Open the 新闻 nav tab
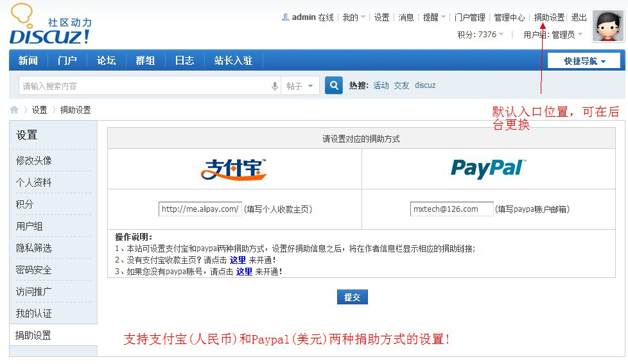The image size is (628, 364). pyautogui.click(x=28, y=60)
